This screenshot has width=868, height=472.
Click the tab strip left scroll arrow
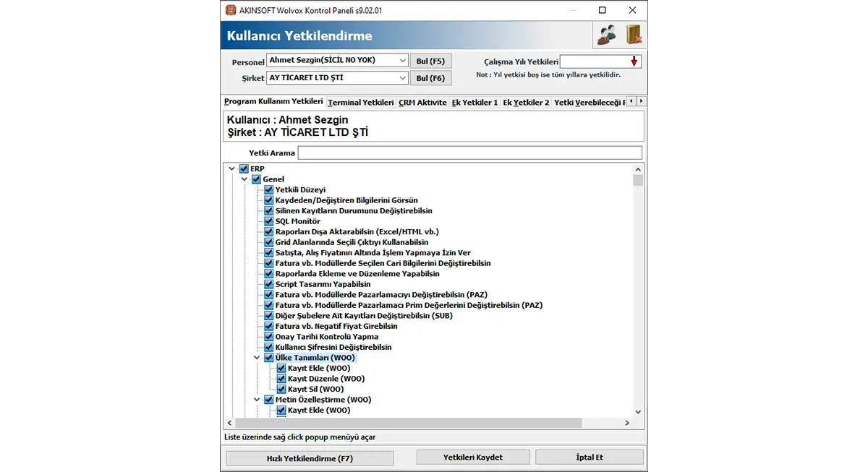click(x=631, y=101)
